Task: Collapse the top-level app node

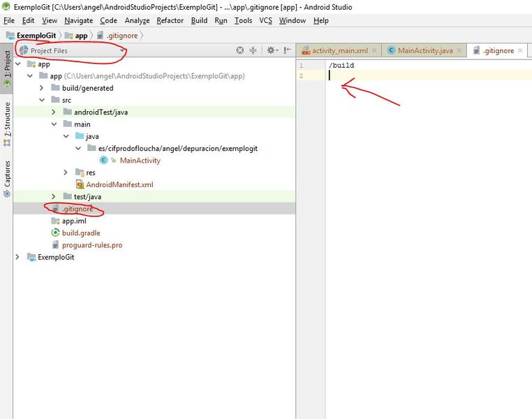Action: [x=18, y=64]
